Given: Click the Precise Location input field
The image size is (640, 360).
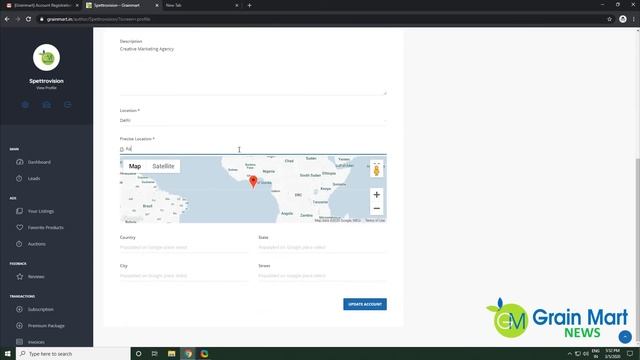Looking at the screenshot, I should click(x=253, y=149).
